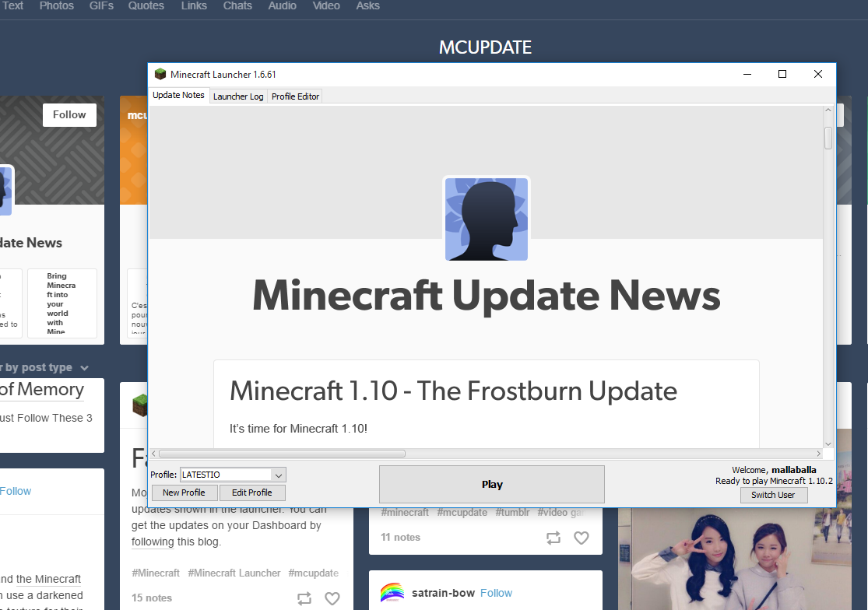The height and width of the screenshot is (610, 868).
Task: Open 'Bring Minecraft into your world' post thumbnail
Action: point(62,303)
